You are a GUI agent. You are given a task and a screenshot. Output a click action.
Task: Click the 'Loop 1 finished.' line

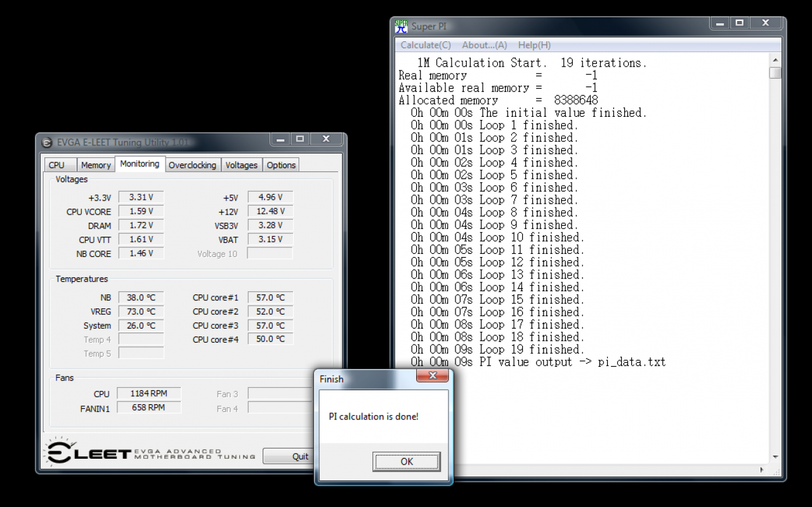(x=494, y=125)
